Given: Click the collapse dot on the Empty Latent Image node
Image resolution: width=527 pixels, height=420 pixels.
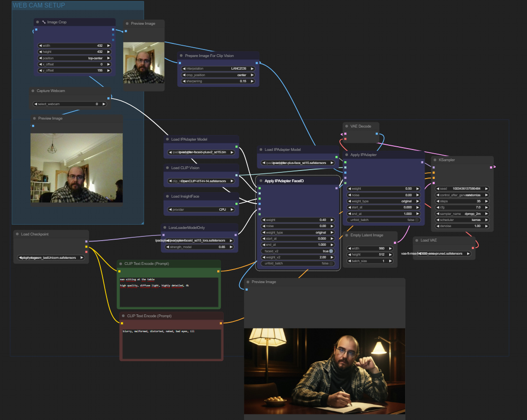Looking at the screenshot, I should (x=346, y=235).
